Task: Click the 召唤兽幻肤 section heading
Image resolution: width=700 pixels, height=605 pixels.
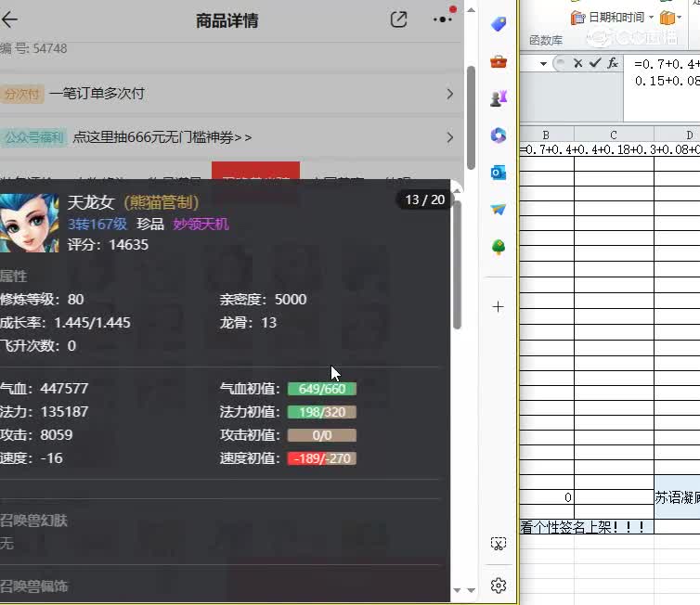Action: click(33, 521)
